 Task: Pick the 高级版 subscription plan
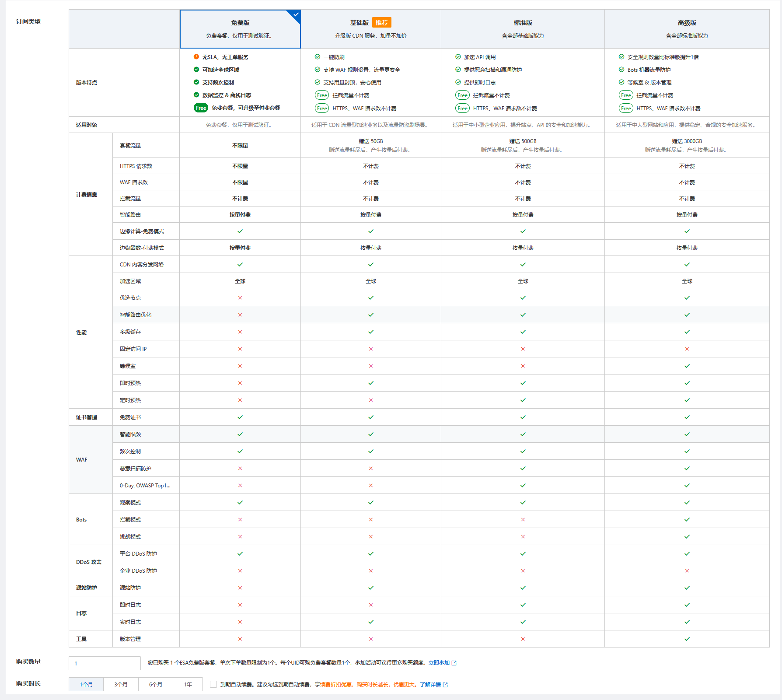(x=687, y=29)
